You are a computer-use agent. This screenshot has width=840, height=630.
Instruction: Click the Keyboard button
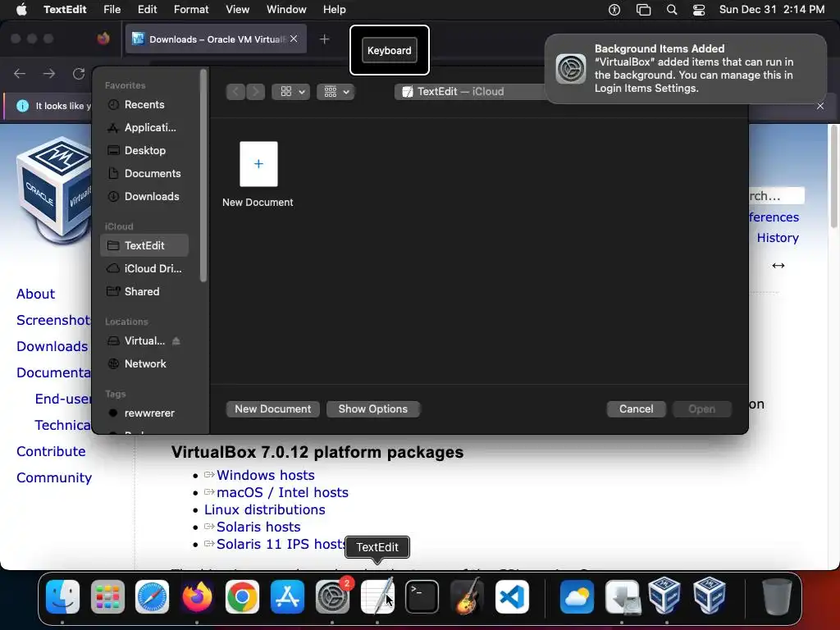coord(390,50)
